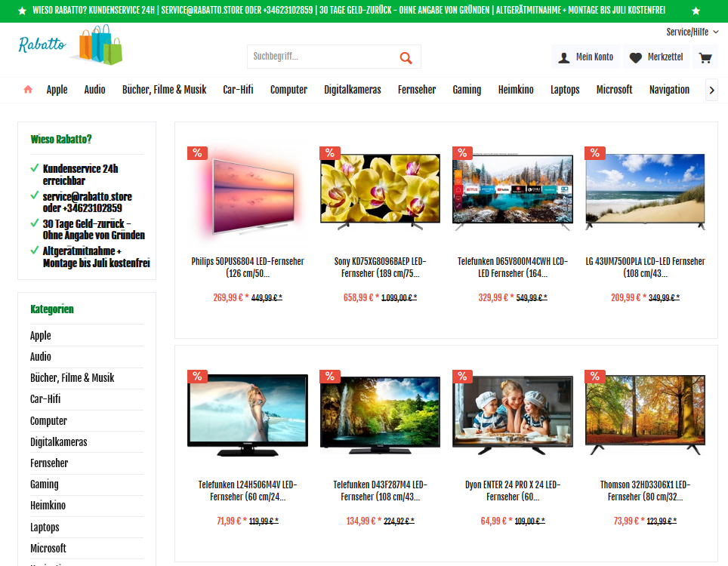Select Car-Hifi in the Kategorien sidebar
728x566 pixels.
[x=87, y=399]
